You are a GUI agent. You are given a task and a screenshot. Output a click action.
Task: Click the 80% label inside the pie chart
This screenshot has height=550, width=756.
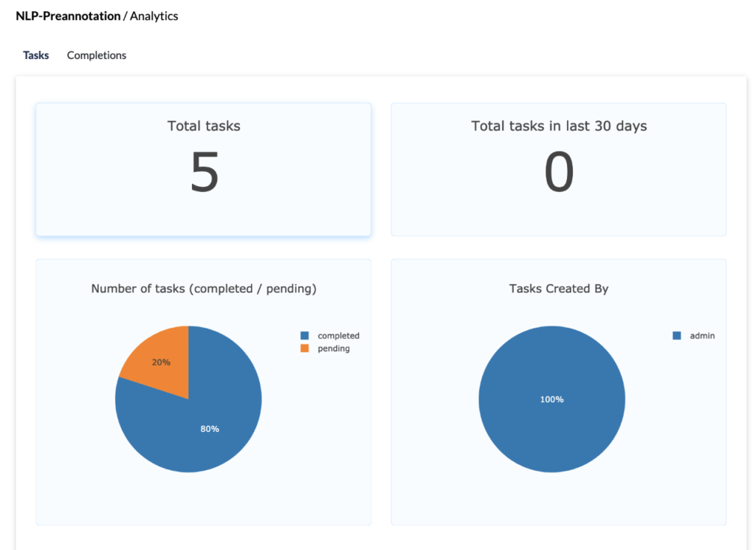pyautogui.click(x=210, y=428)
